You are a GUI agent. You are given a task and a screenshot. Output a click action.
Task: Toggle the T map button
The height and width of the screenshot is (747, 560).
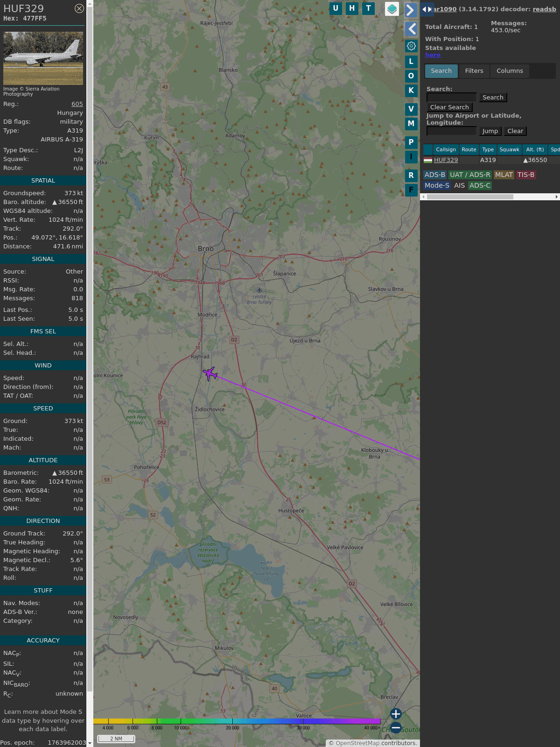(x=368, y=8)
